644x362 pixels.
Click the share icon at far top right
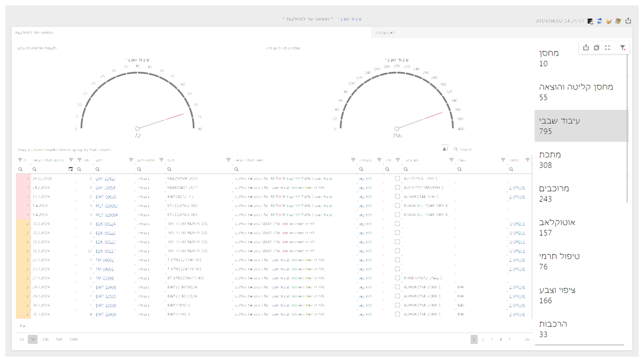pyautogui.click(x=628, y=21)
